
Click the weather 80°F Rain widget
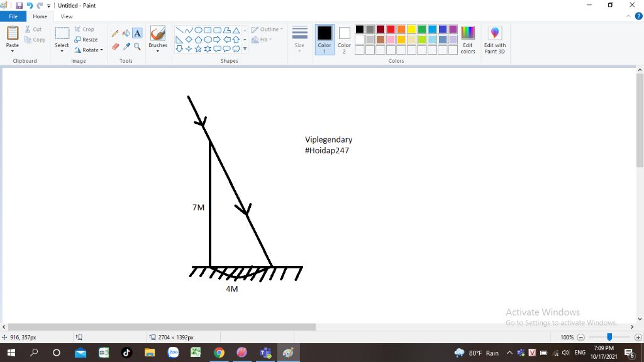(x=477, y=353)
